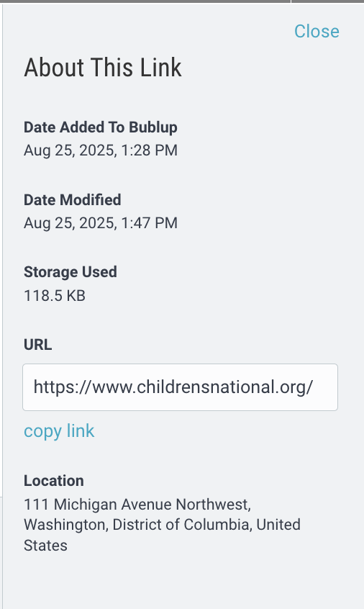Screen dimensions: 364x609
Task: Click the word "United" in the location text
Action: 278,525
